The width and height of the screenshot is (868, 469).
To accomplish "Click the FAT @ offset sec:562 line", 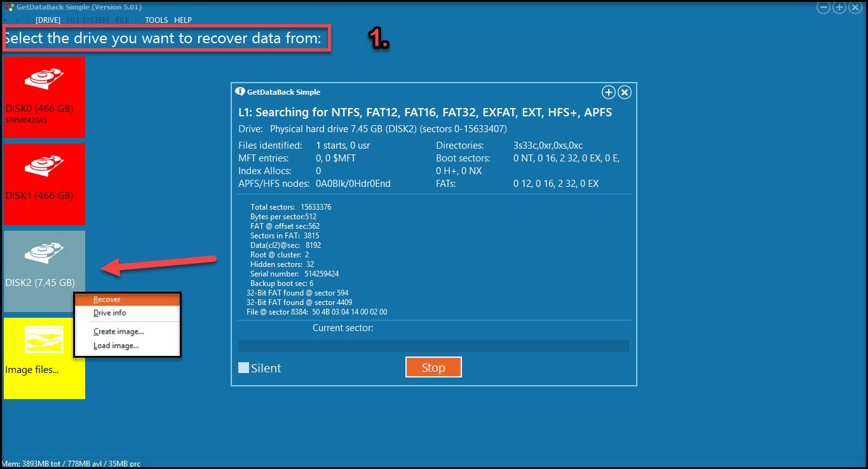I will click(285, 226).
